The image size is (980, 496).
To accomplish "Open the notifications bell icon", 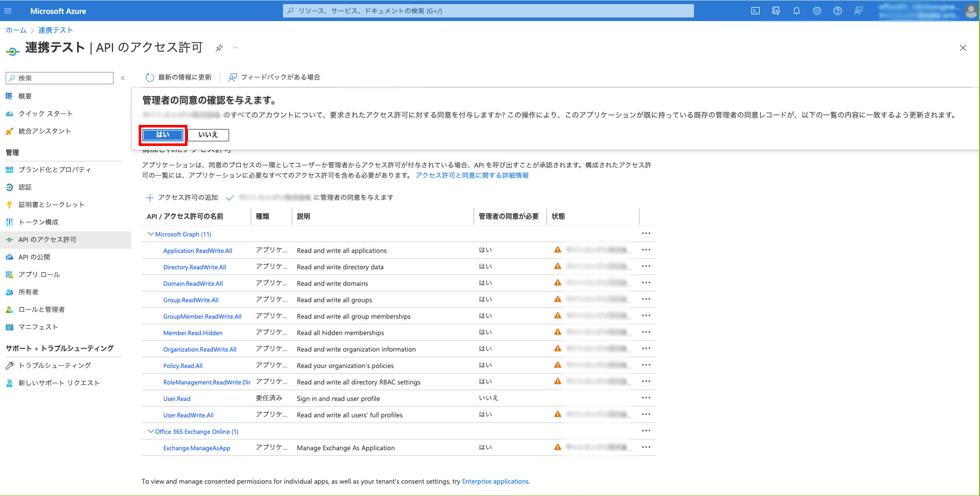I will (797, 10).
